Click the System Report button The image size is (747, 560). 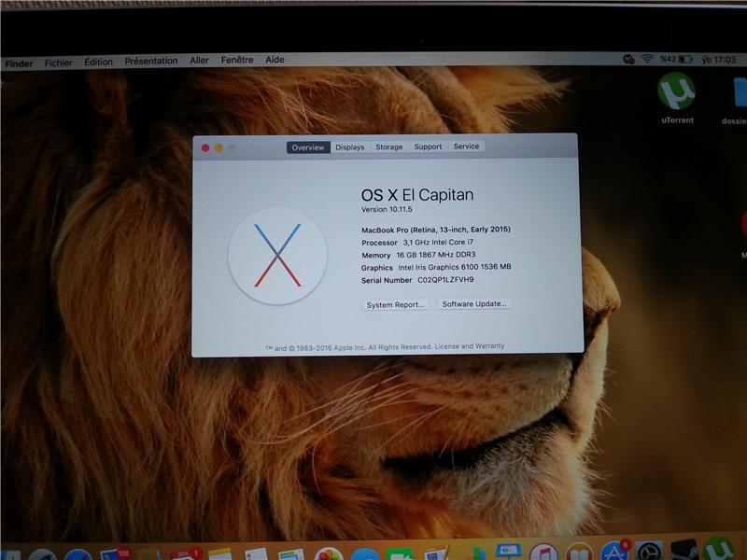click(x=395, y=305)
